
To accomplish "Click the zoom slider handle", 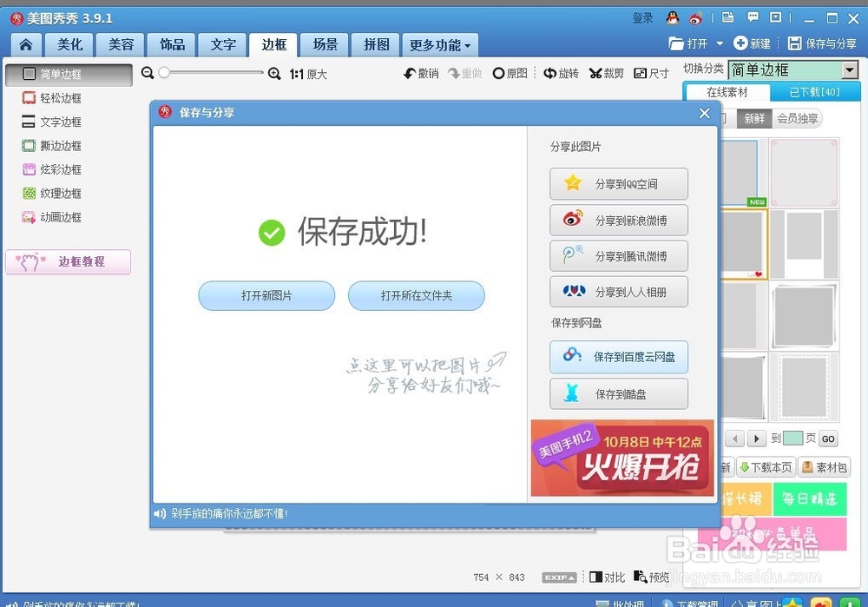I will [164, 73].
